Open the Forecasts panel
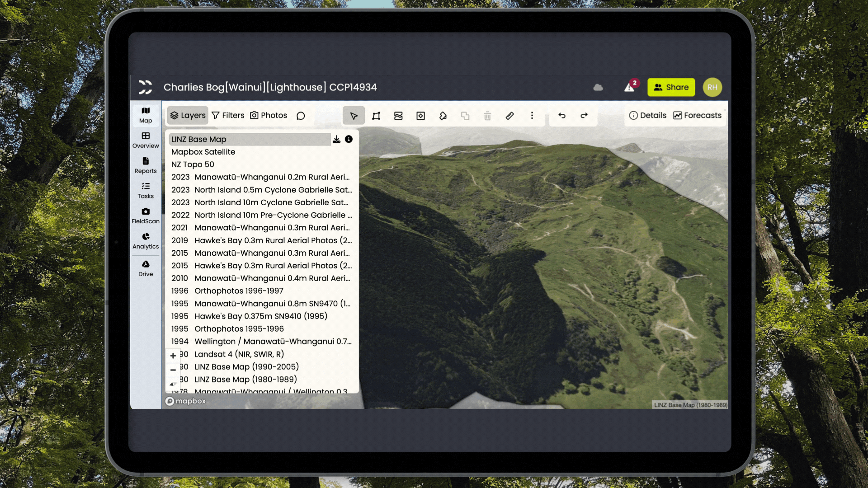 pos(697,115)
